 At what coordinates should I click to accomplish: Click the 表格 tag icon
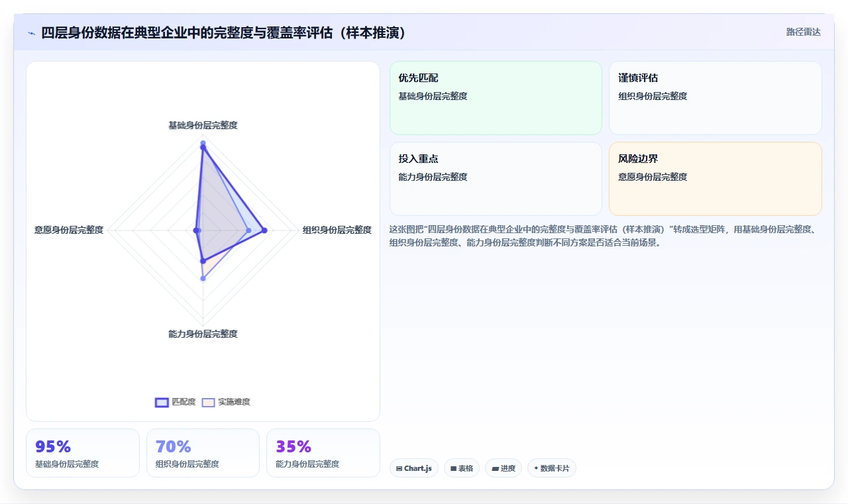(453, 468)
